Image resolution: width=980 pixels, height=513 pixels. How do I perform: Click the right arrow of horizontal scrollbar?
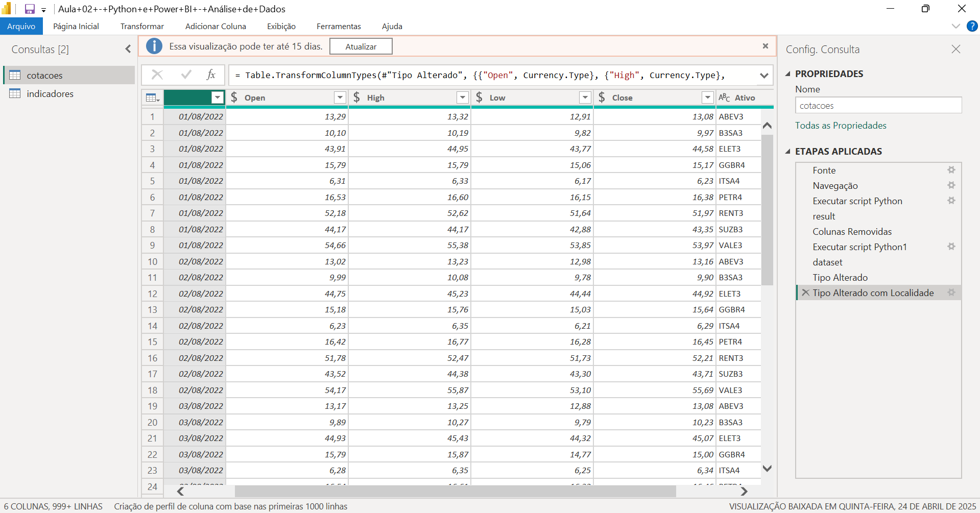pyautogui.click(x=744, y=491)
